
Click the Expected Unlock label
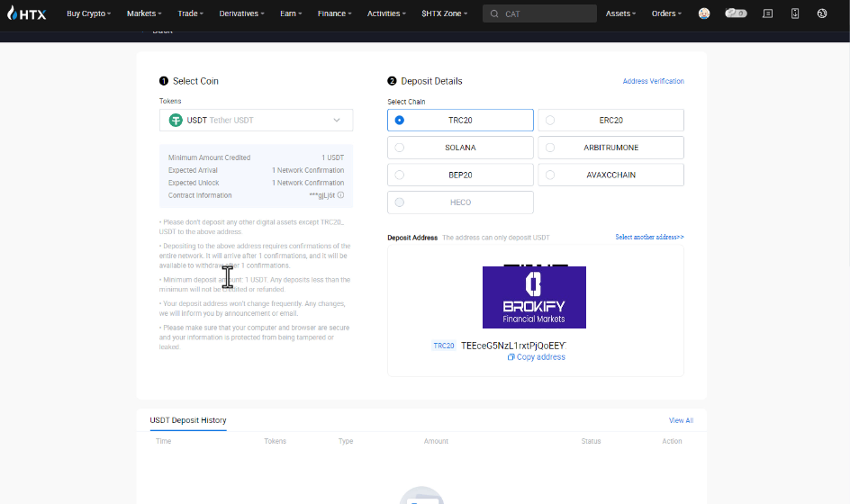point(194,183)
